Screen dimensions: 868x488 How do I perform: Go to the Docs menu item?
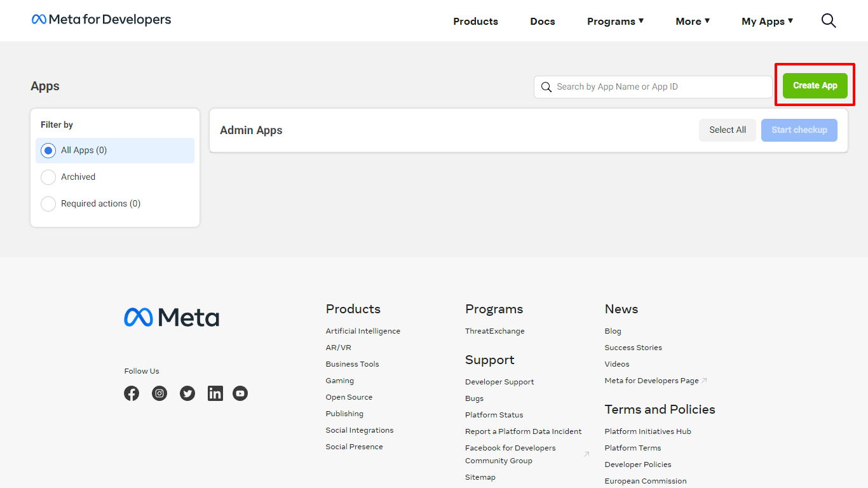click(543, 22)
